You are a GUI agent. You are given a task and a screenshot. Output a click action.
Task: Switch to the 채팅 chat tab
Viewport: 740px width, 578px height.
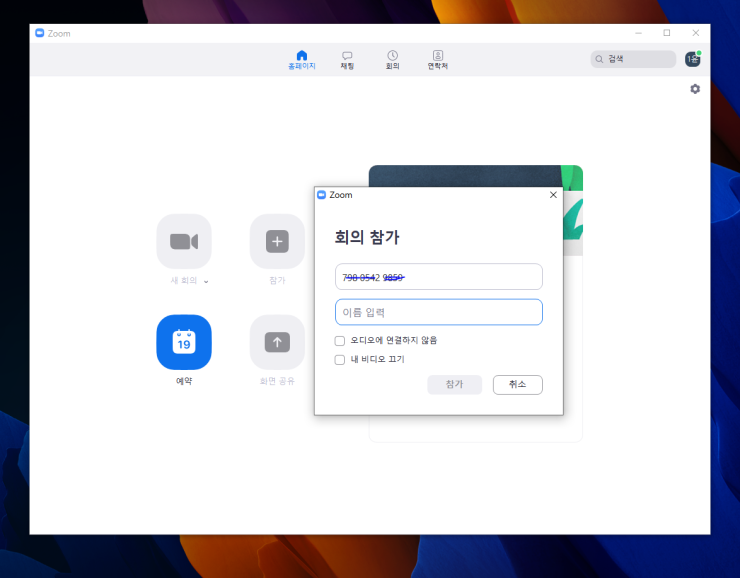pyautogui.click(x=347, y=60)
